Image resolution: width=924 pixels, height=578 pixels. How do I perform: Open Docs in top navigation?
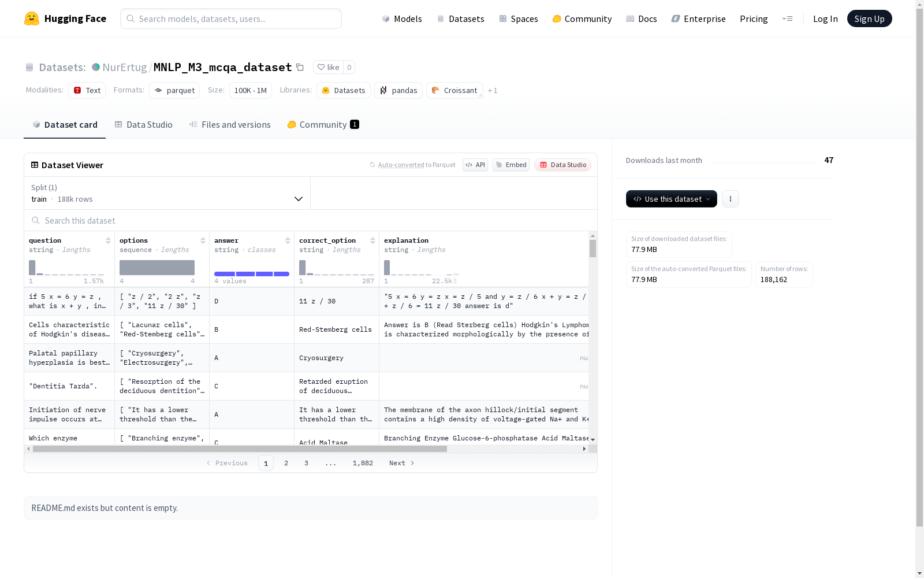click(642, 18)
